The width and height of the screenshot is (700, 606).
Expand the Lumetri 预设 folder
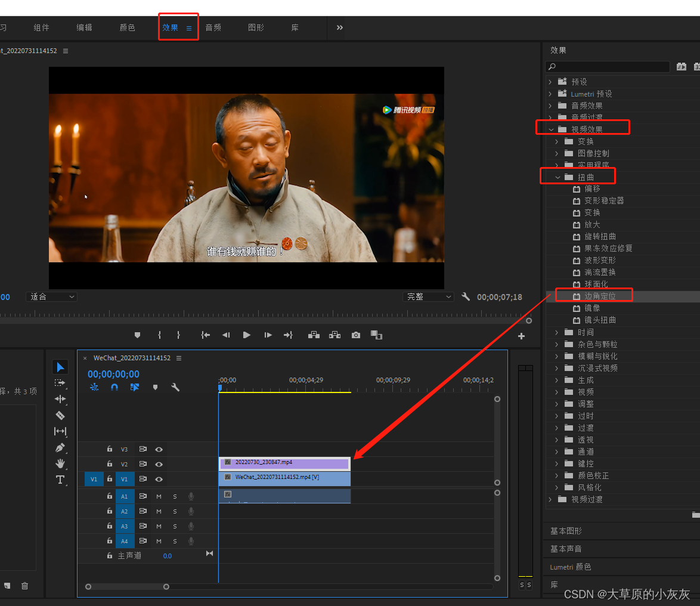point(550,94)
